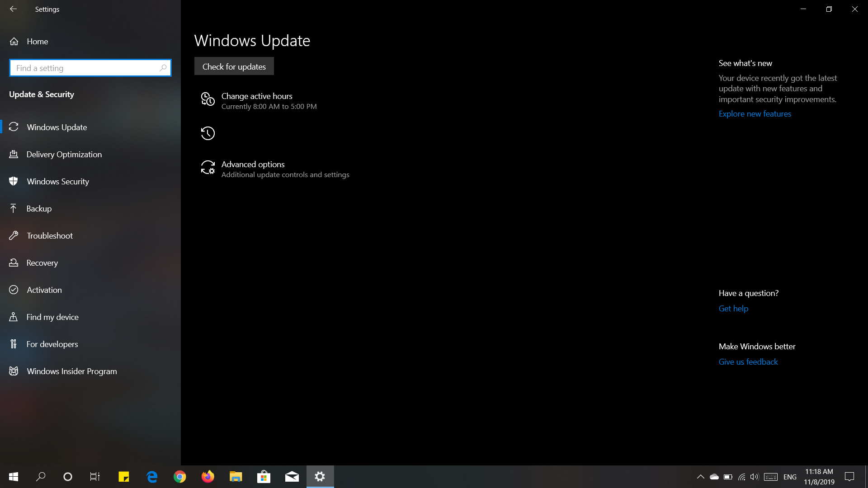Open the clock and date flyout

click(x=819, y=477)
